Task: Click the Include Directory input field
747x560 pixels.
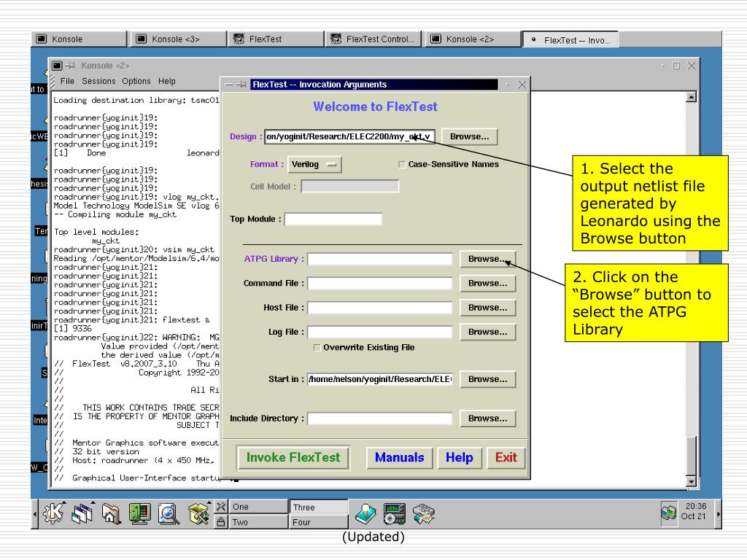Action: coord(379,419)
